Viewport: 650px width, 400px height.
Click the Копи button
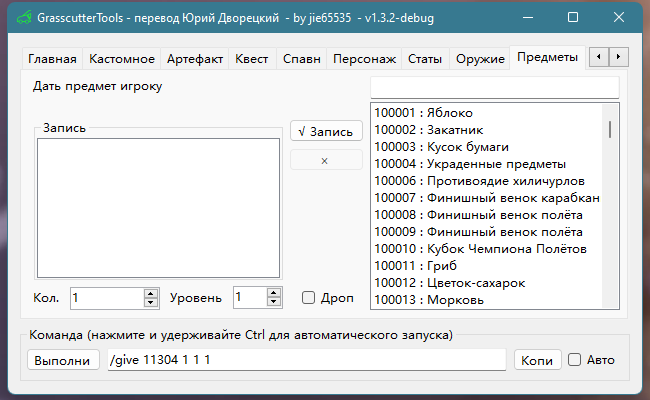click(x=538, y=360)
